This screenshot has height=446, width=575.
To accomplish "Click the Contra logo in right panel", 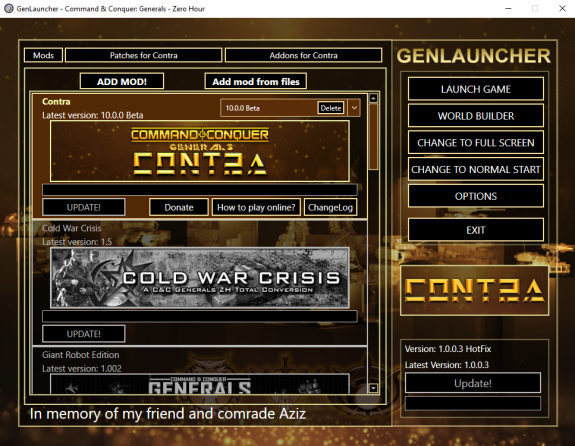I will [x=475, y=291].
